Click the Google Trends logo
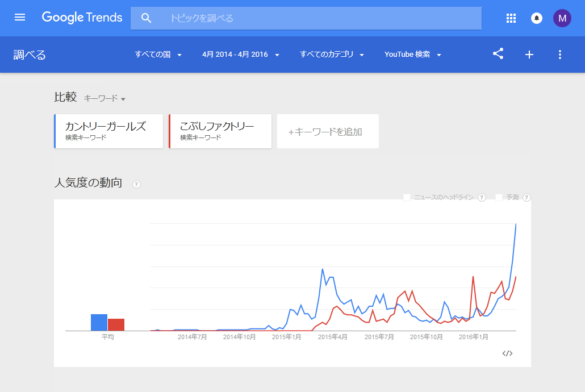The image size is (585, 392). (x=82, y=18)
